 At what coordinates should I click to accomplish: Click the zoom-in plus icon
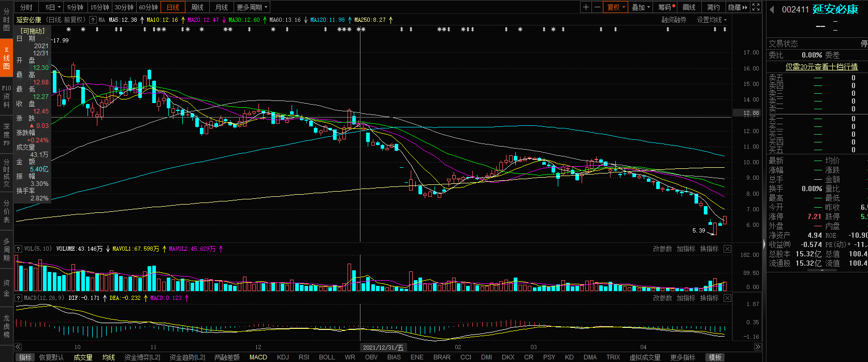[586, 7]
